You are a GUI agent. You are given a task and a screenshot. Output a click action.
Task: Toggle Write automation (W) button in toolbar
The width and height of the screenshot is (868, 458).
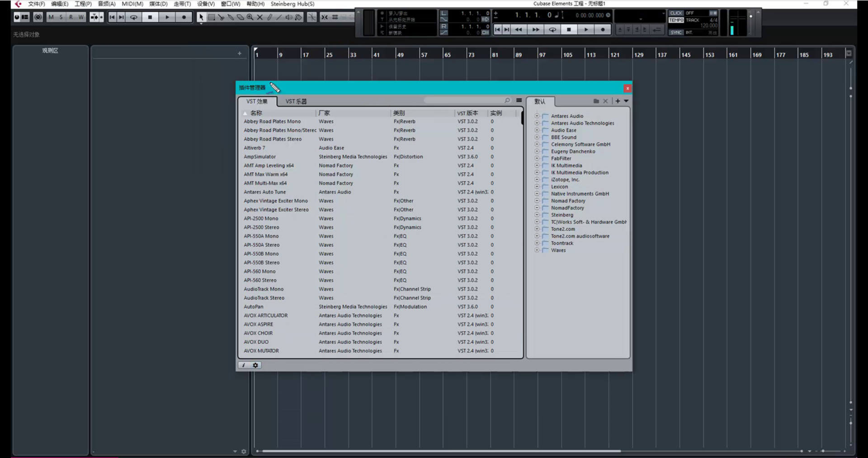click(x=81, y=17)
